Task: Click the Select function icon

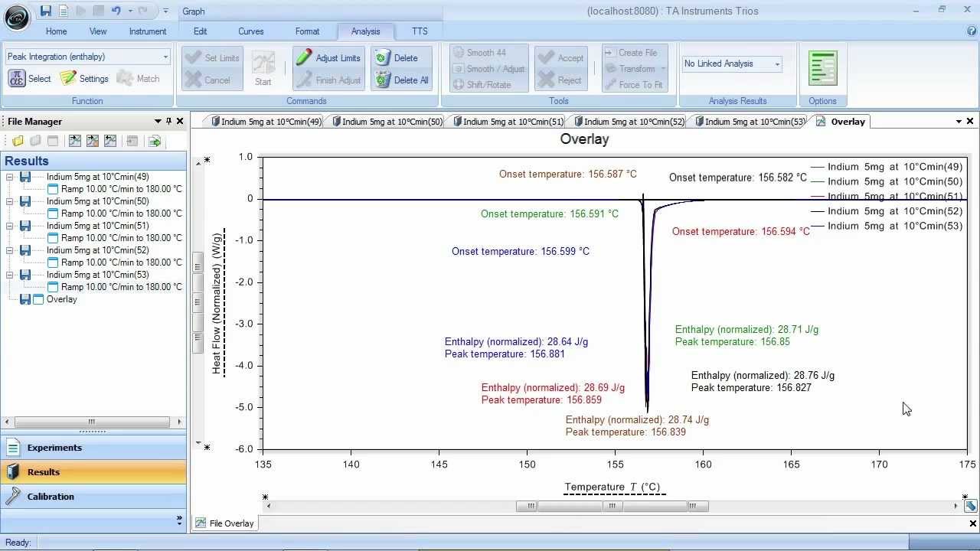Action: tap(17, 78)
